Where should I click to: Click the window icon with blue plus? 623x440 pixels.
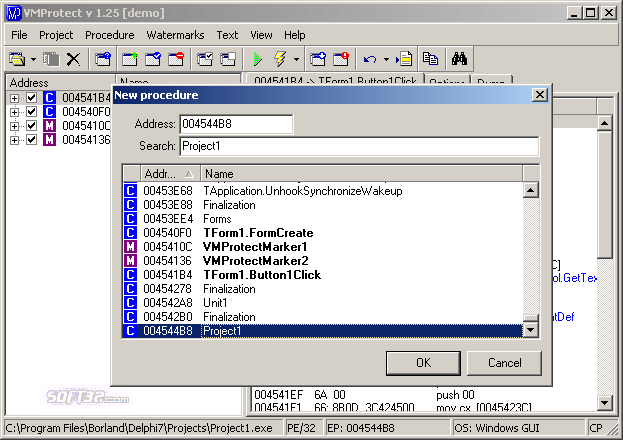(x=318, y=60)
